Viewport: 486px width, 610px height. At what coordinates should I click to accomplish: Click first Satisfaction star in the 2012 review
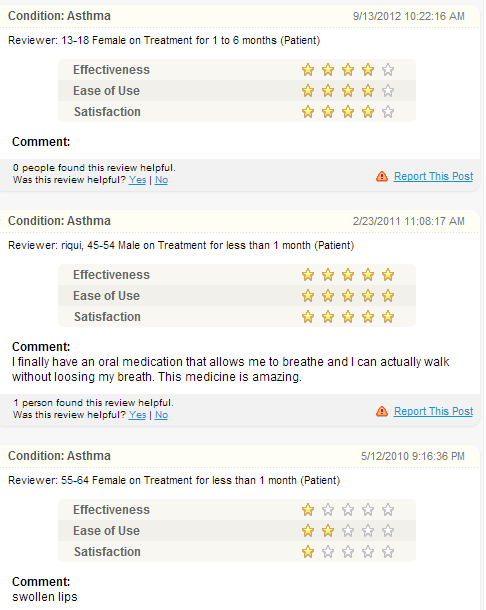[308, 112]
